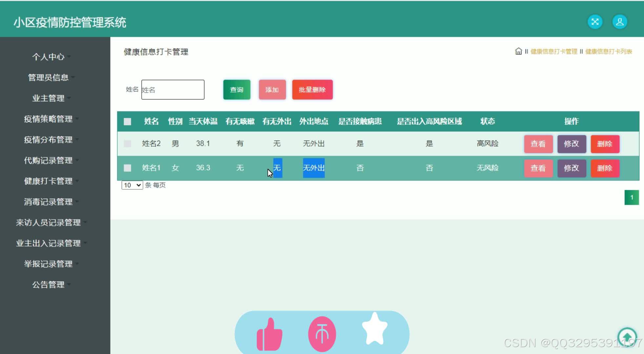Image resolution: width=644 pixels, height=354 pixels.
Task: Click the 小区疫情防控管理系统 title
Action: [x=70, y=22]
